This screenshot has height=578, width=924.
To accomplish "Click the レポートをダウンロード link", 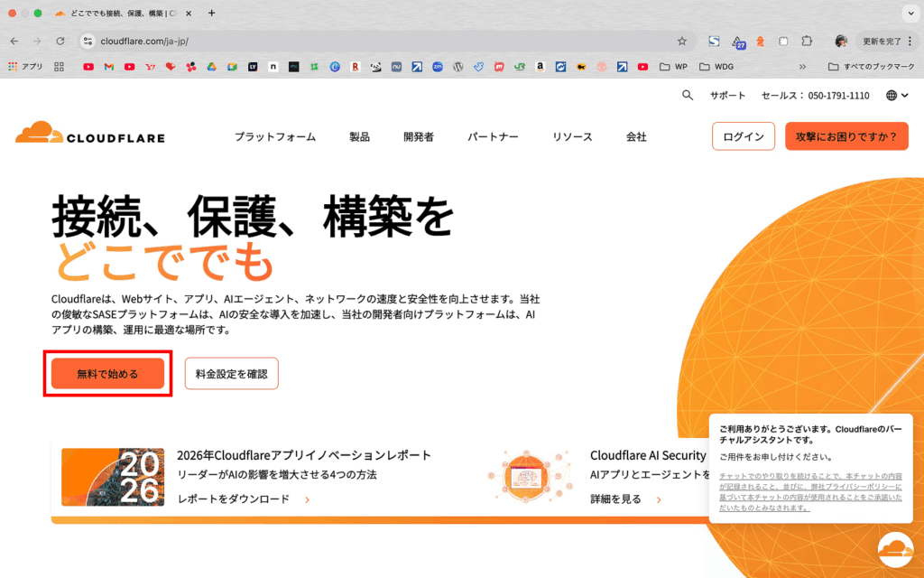I will pos(235,499).
